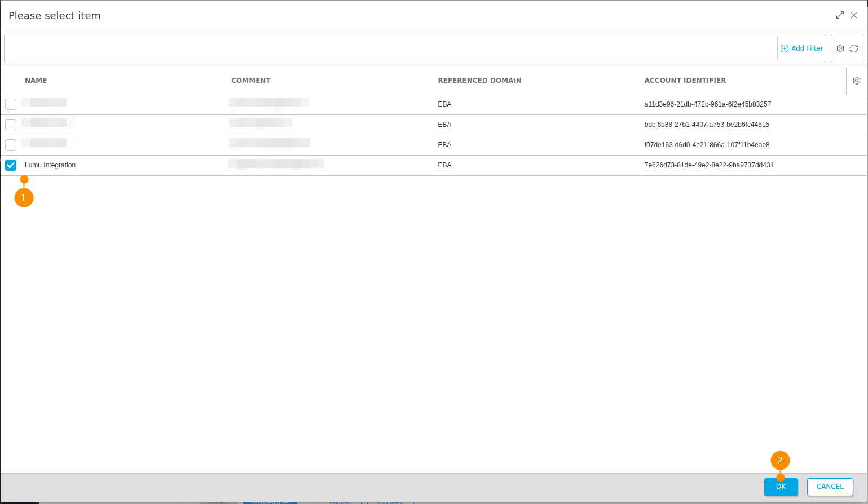Click account identifier 7e626d73-81de-49e2-8e22-9ba9737dd431
The width and height of the screenshot is (868, 504).
(709, 165)
